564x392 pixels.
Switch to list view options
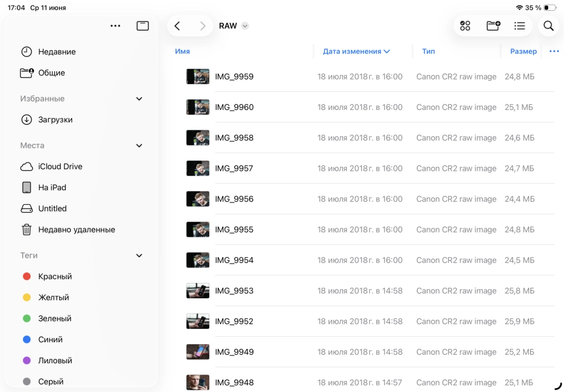(x=519, y=26)
